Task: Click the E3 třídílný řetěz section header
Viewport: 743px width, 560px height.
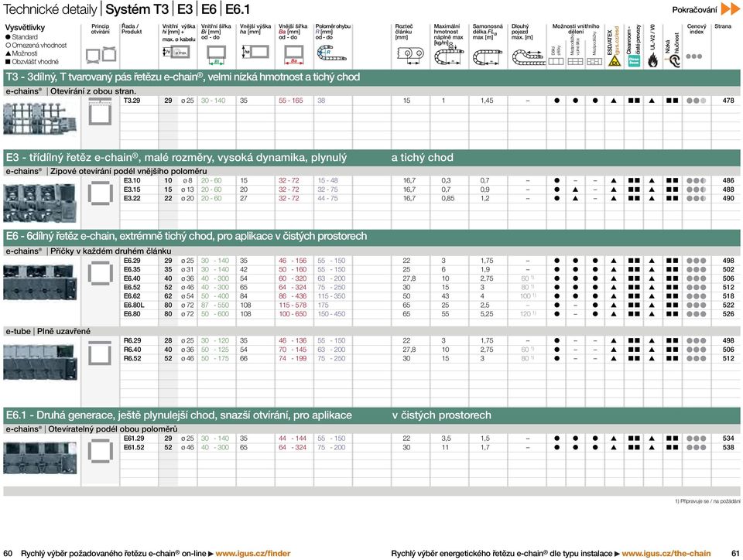Action: pyautogui.click(x=371, y=158)
